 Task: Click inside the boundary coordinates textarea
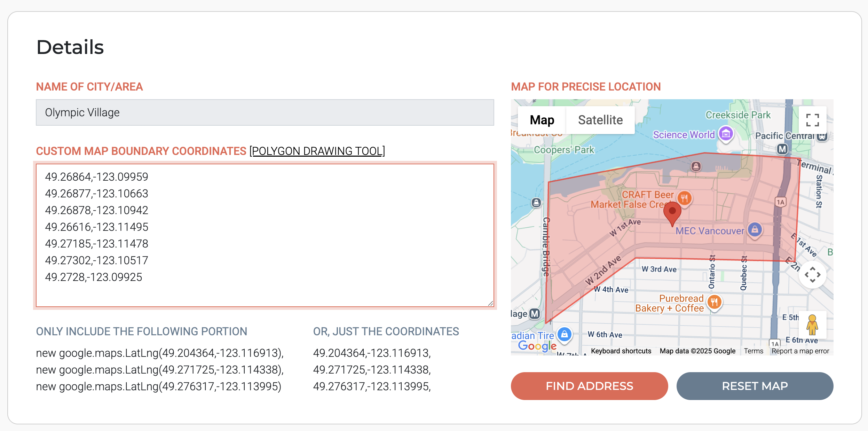(x=265, y=235)
